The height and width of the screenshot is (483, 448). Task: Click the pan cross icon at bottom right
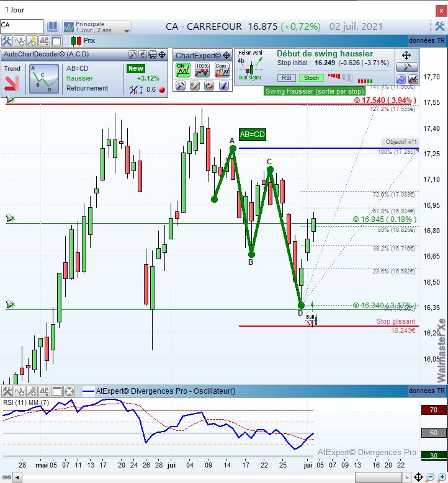418,477
